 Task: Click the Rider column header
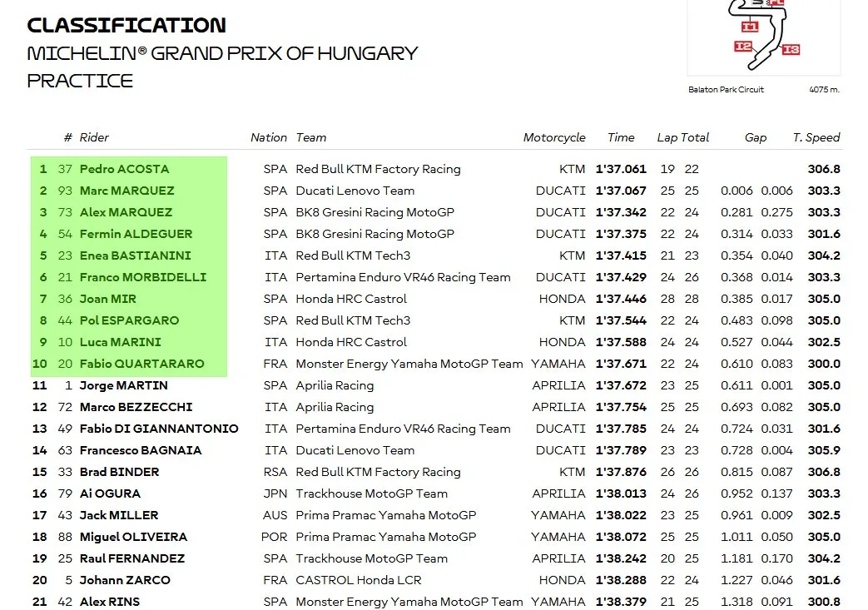click(94, 137)
